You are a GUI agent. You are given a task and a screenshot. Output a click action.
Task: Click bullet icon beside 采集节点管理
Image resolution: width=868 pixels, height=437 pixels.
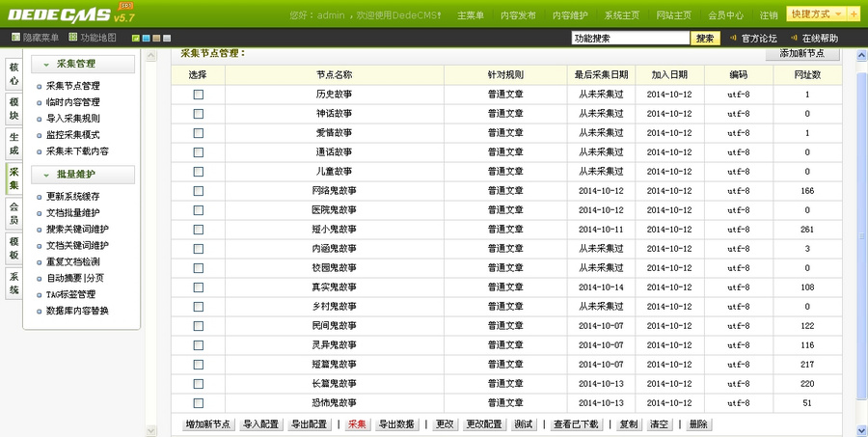[39, 87]
